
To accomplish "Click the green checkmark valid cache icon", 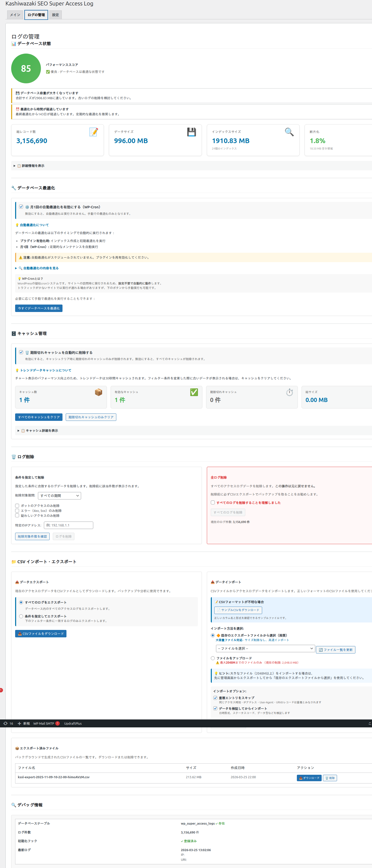I will pyautogui.click(x=194, y=392).
